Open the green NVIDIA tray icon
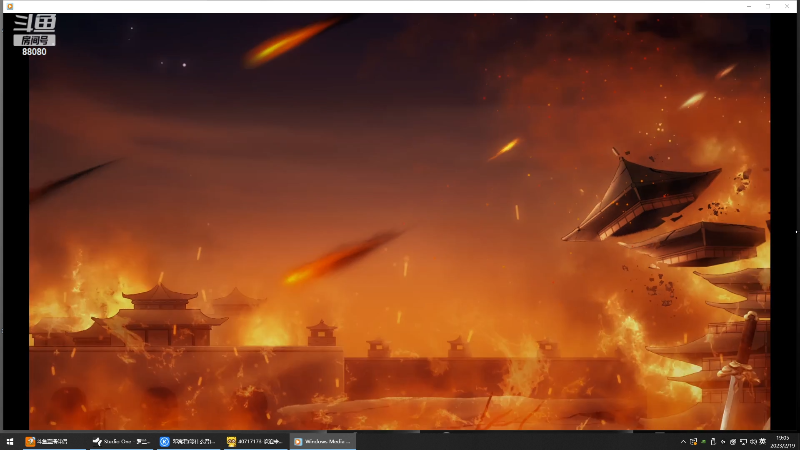The image size is (800, 450). (x=704, y=442)
